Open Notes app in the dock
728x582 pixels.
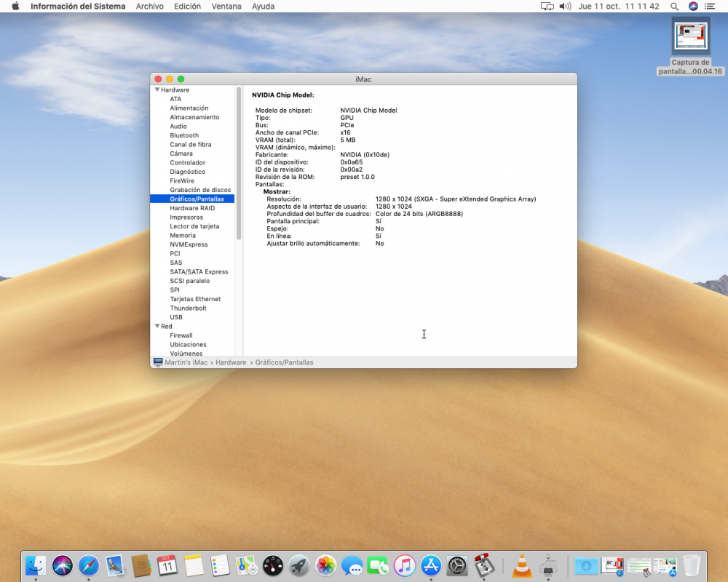(194, 566)
